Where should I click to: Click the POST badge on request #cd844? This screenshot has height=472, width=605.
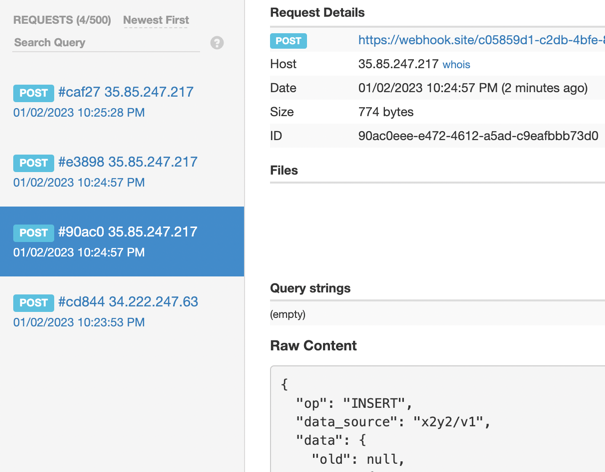[33, 303]
